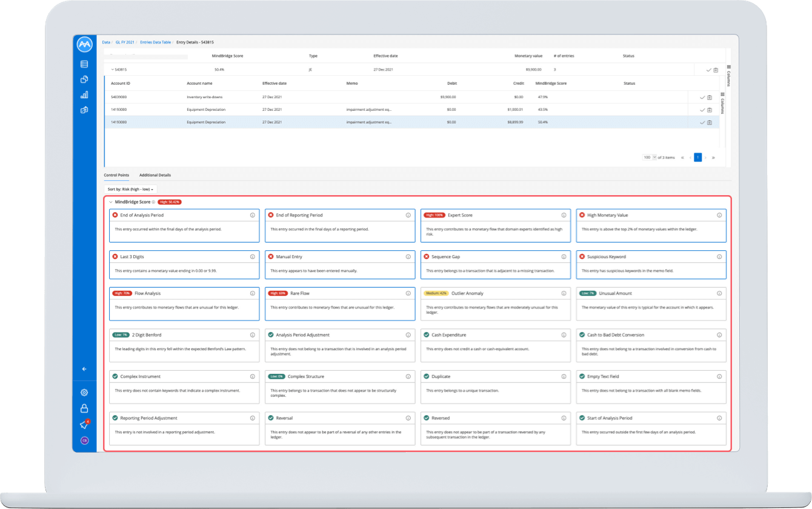Open the CB user avatar menu
812x509 pixels.
84,441
